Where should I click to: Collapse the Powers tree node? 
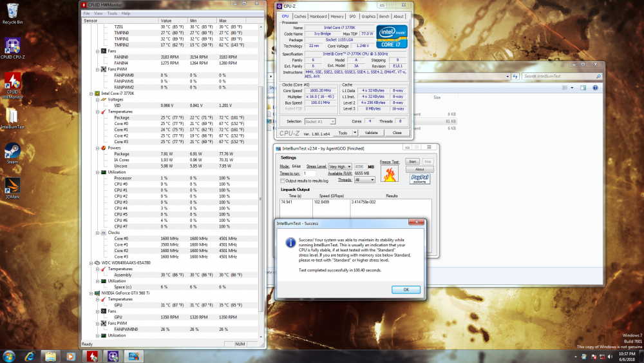(97, 148)
